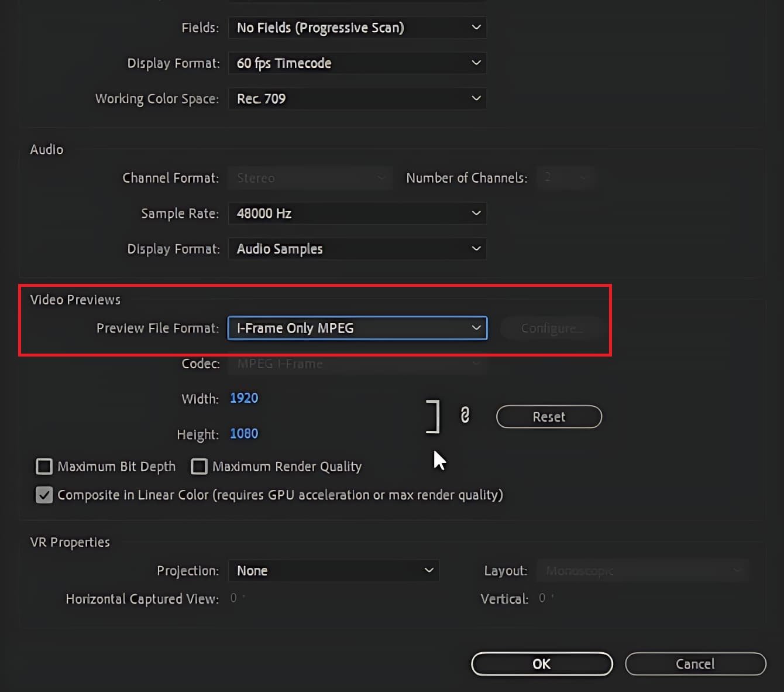Open the Fields dropdown

pos(357,28)
